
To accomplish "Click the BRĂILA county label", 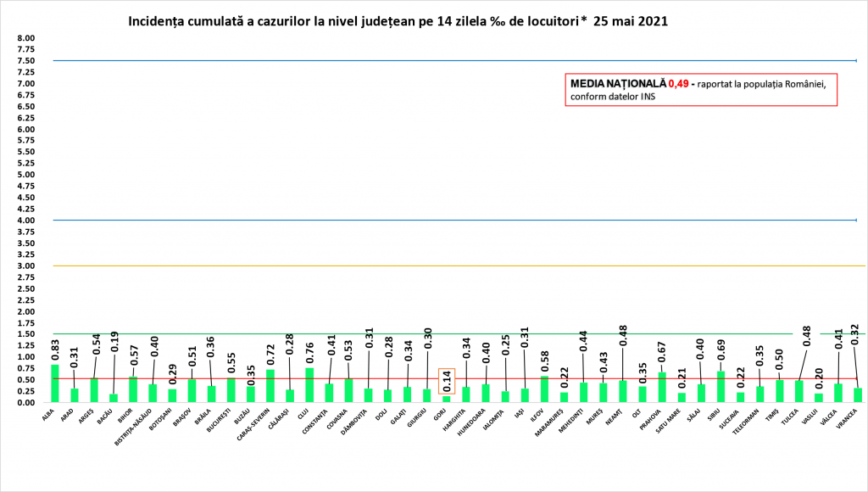I will [203, 417].
